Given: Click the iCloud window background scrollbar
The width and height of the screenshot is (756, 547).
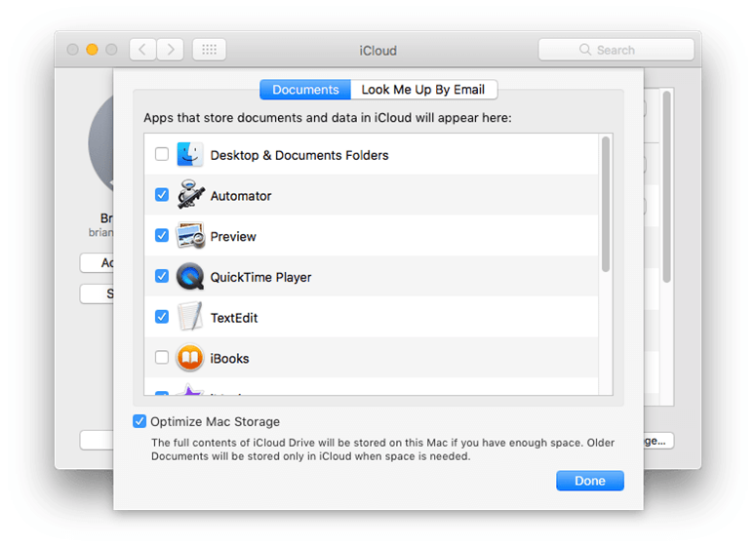Looking at the screenshot, I should click(667, 187).
